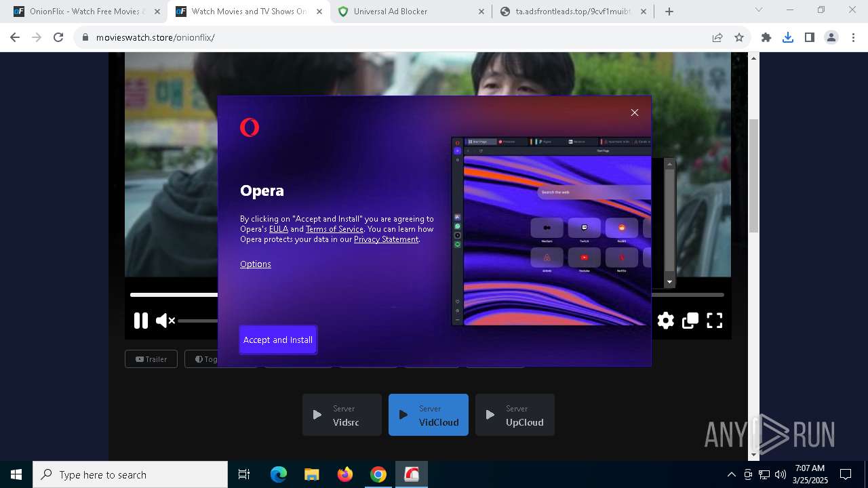Click the Accept and Install button
Viewport: 868px width, 488px height.
tap(278, 340)
